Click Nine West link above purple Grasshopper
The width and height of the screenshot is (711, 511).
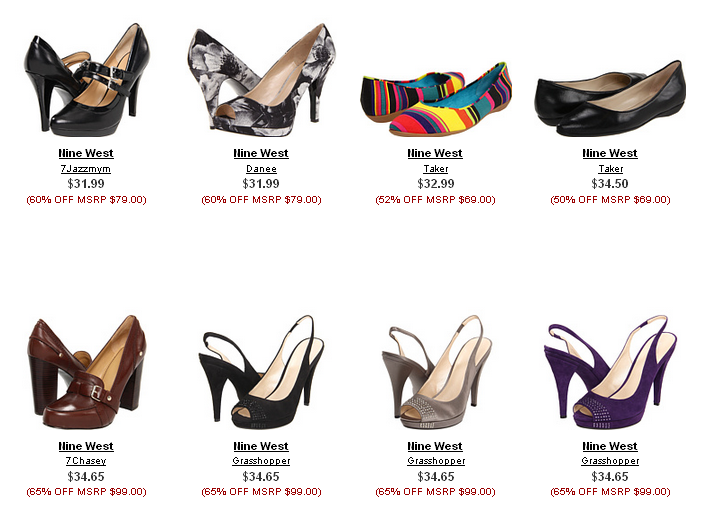pyautogui.click(x=610, y=446)
